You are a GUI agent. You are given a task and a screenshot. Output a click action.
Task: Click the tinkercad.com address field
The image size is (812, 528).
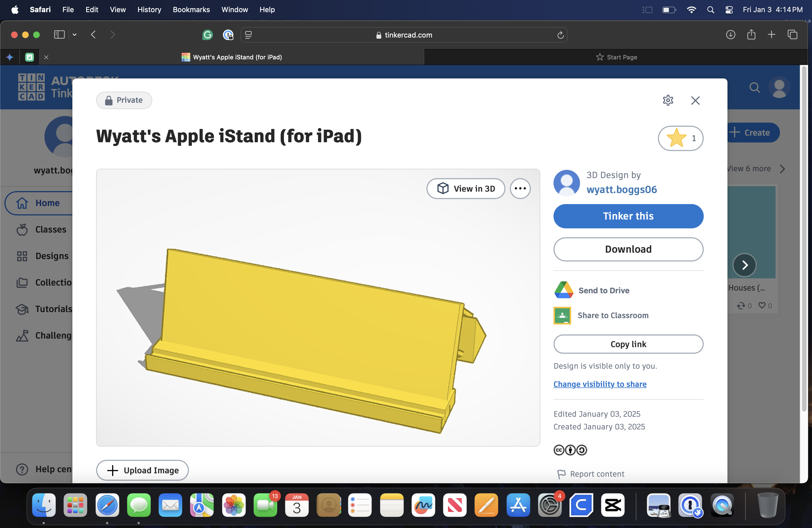pos(404,35)
